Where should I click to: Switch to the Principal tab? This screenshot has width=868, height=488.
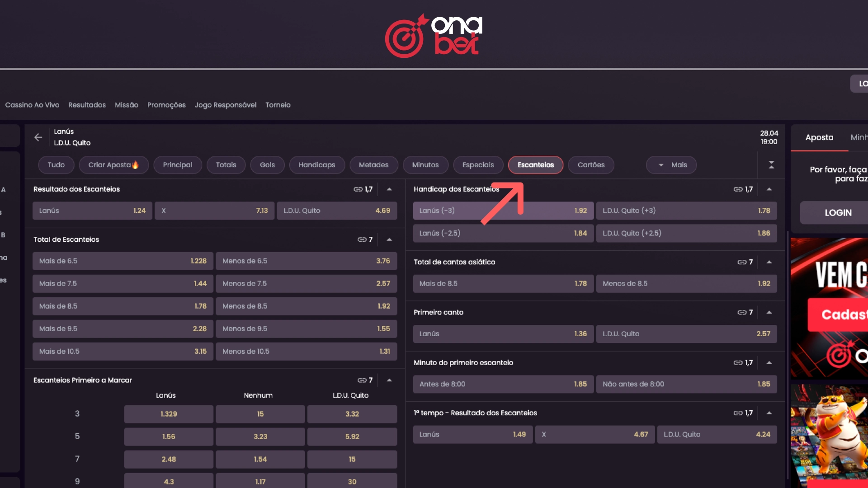pyautogui.click(x=178, y=165)
